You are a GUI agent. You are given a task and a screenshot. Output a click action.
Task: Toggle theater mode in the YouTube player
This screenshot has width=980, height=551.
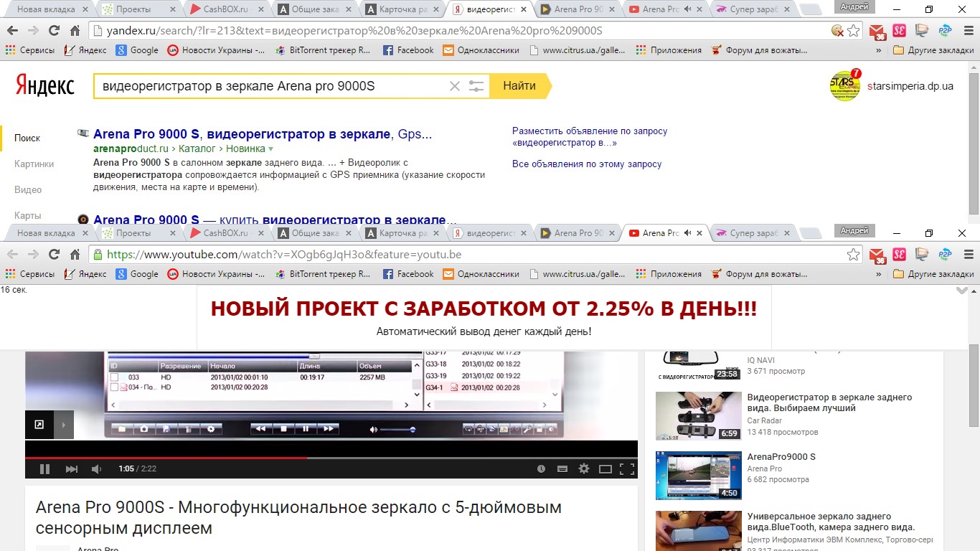[606, 469]
